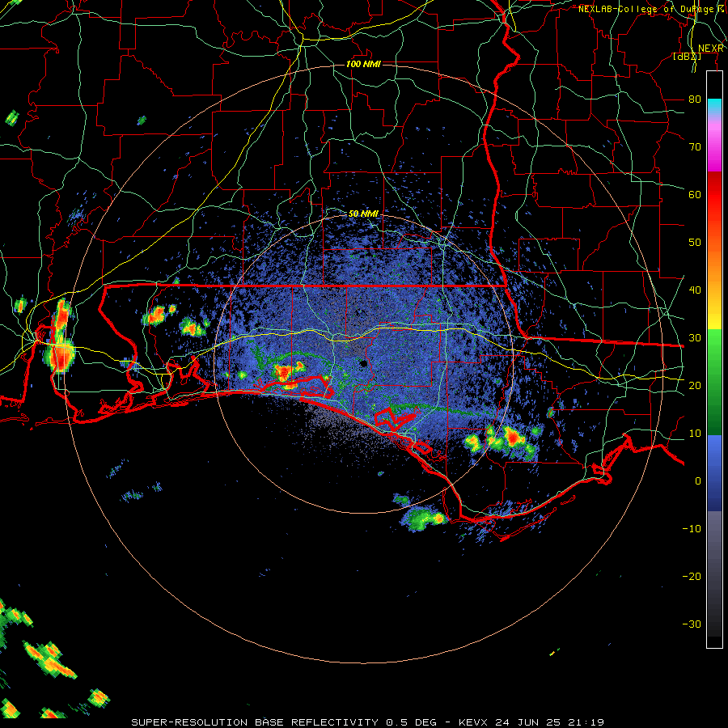728x728 pixels.
Task: Click the 50 NMI range ring label
Action: tap(363, 214)
